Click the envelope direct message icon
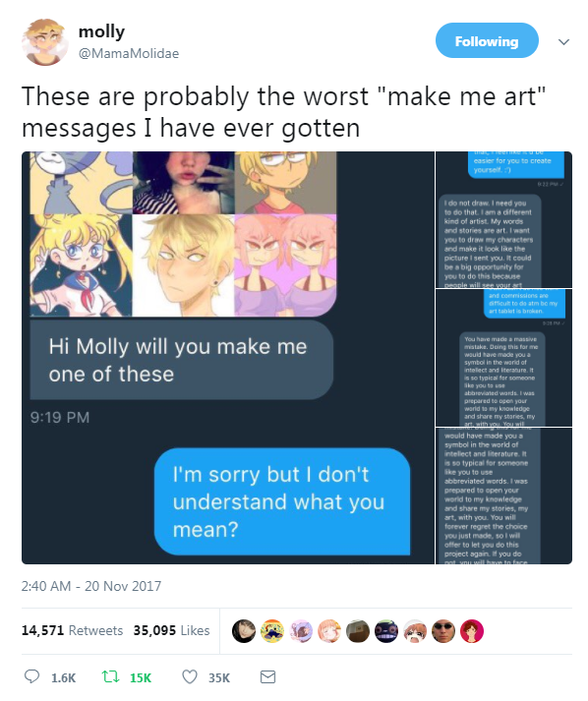Screen dimensions: 588x701 [x=267, y=676]
